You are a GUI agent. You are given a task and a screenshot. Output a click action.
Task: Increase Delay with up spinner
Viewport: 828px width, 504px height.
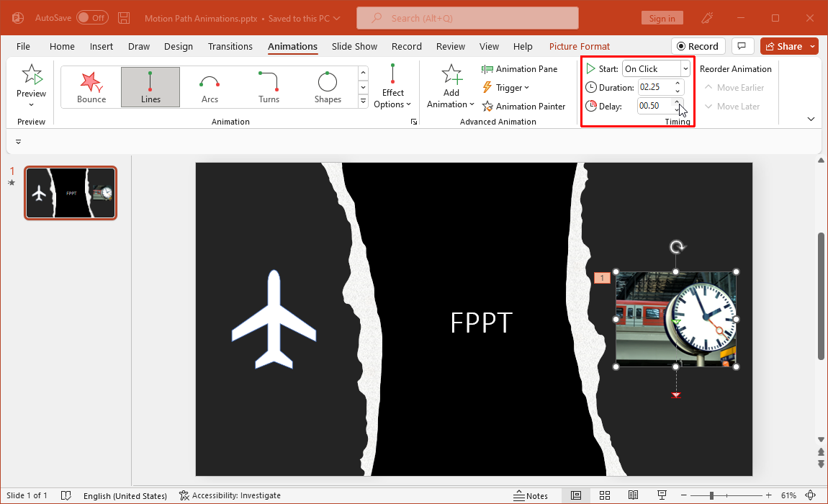677,102
